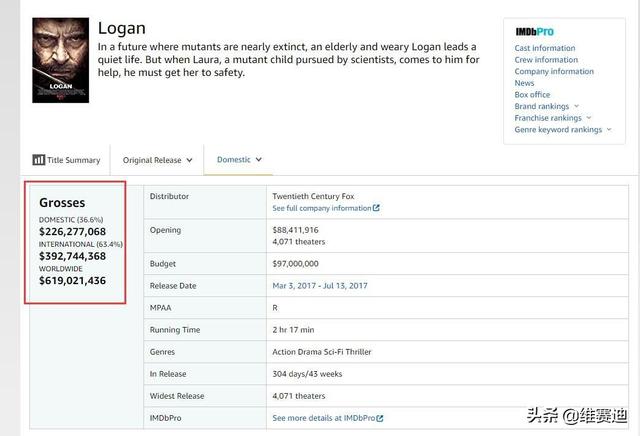The height and width of the screenshot is (436, 640).
Task: Open the Title Summary tab
Action: pos(66,160)
